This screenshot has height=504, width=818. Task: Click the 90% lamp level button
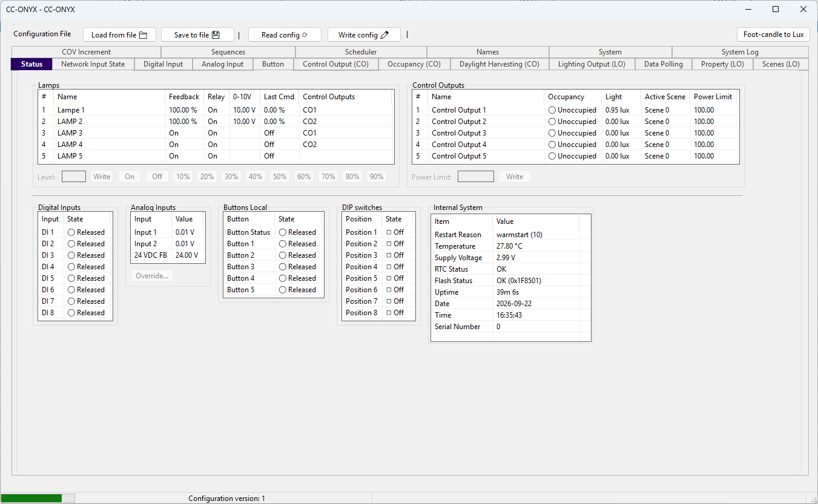[x=377, y=177]
